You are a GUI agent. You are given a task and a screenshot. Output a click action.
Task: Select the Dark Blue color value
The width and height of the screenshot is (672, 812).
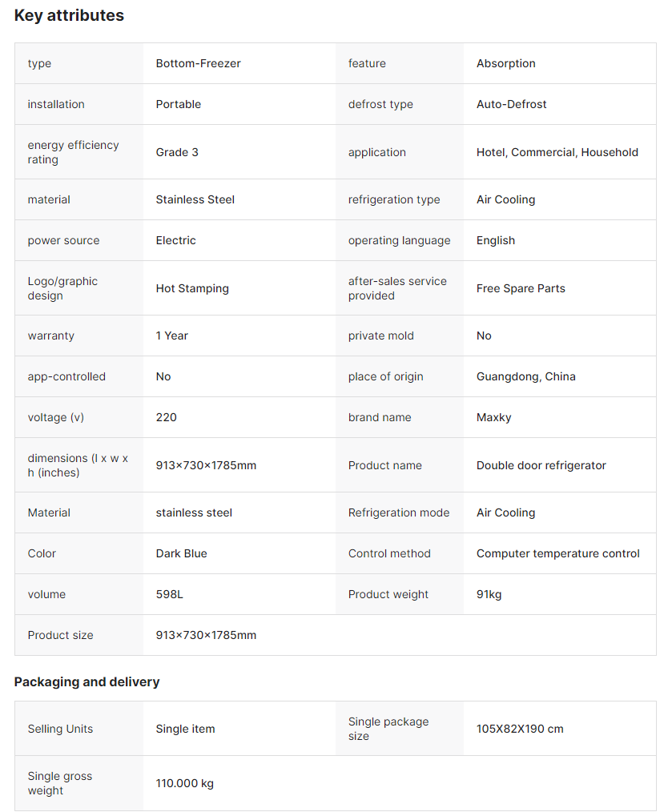(181, 553)
